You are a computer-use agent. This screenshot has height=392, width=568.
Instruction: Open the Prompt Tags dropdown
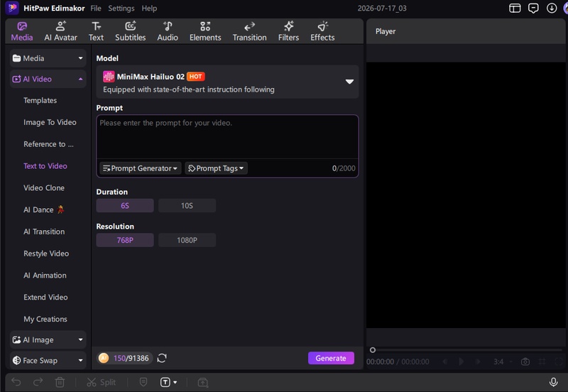click(217, 168)
